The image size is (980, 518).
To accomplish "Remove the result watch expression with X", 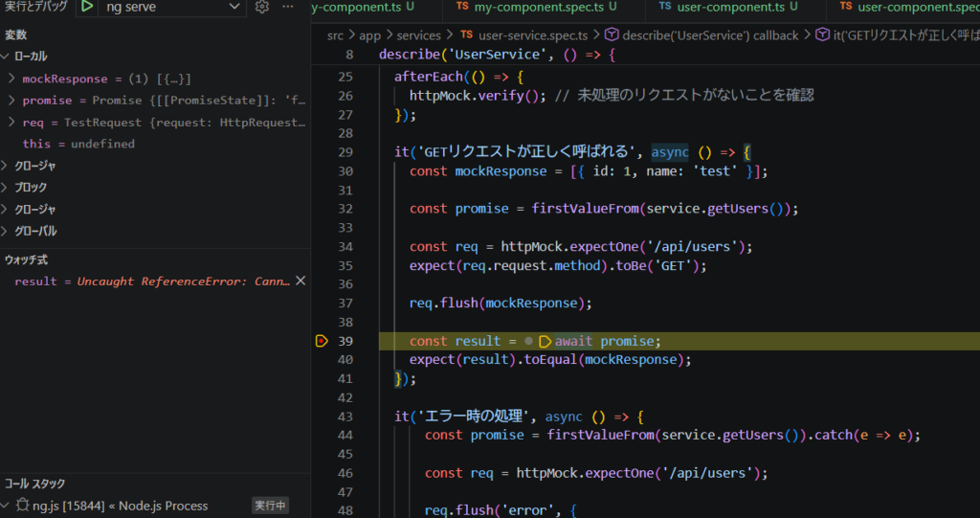I will (x=300, y=282).
